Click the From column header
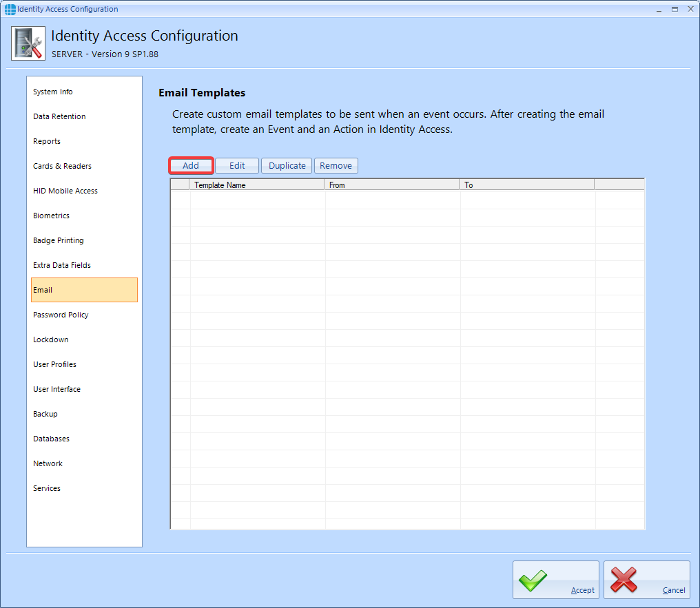The height and width of the screenshot is (608, 700). (x=392, y=185)
